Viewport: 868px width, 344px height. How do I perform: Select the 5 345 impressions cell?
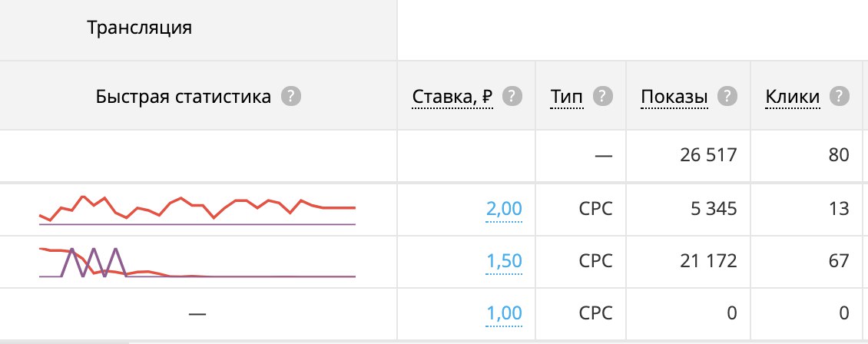click(x=688, y=209)
